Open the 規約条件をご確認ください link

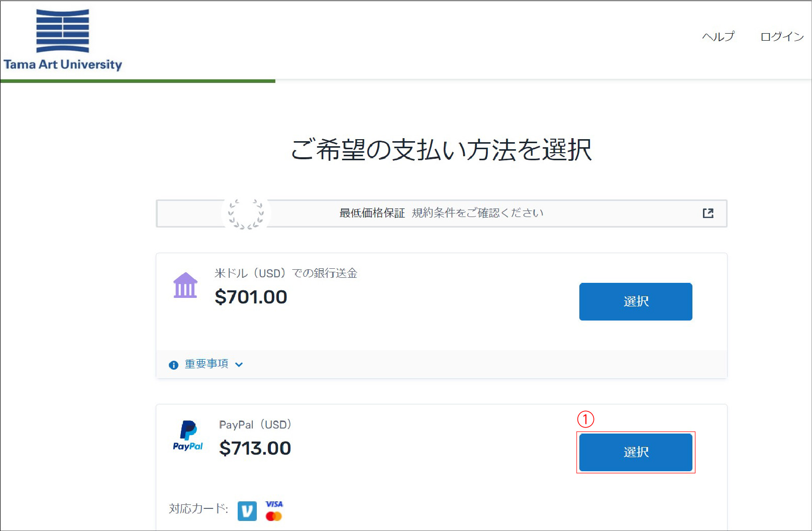click(x=477, y=213)
